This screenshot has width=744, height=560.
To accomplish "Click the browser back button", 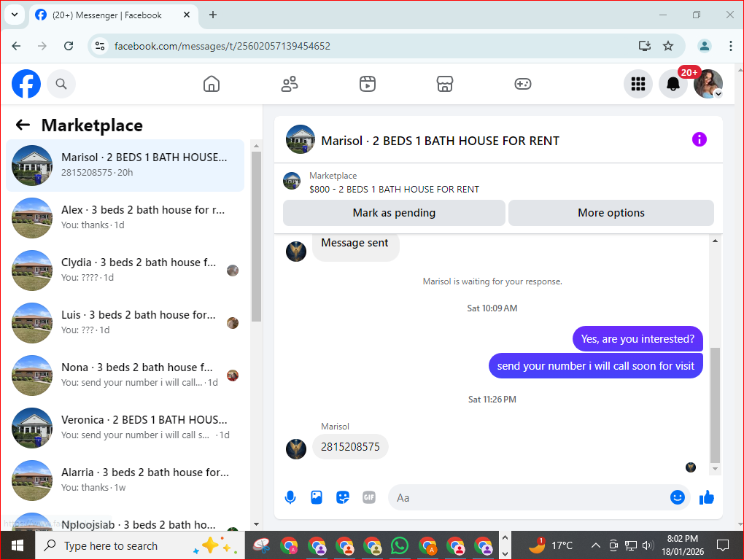I will [16, 46].
